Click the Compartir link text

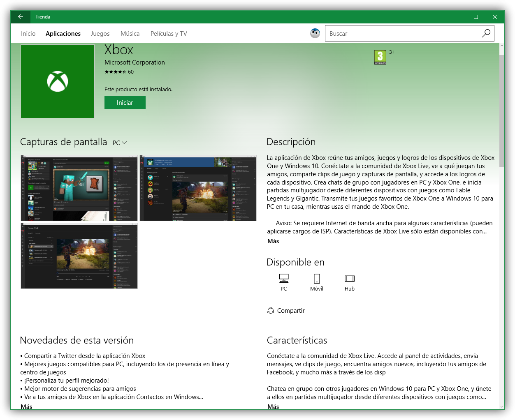[x=291, y=311]
